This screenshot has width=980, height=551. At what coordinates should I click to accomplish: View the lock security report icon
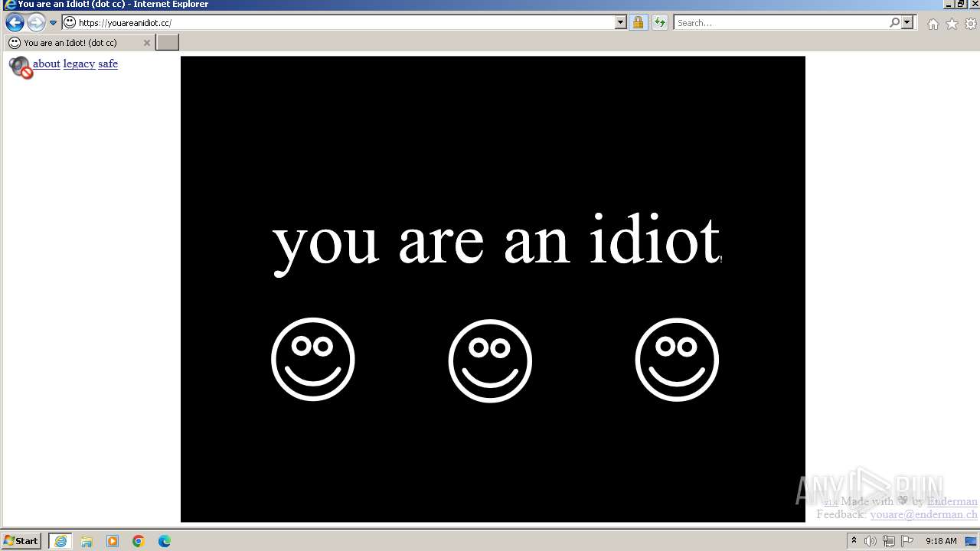(638, 23)
